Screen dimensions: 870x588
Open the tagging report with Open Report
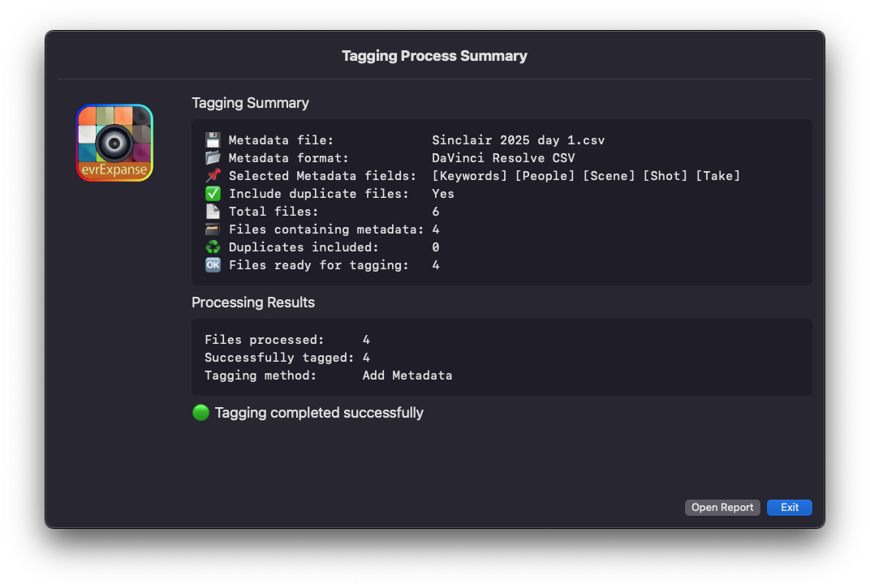722,508
